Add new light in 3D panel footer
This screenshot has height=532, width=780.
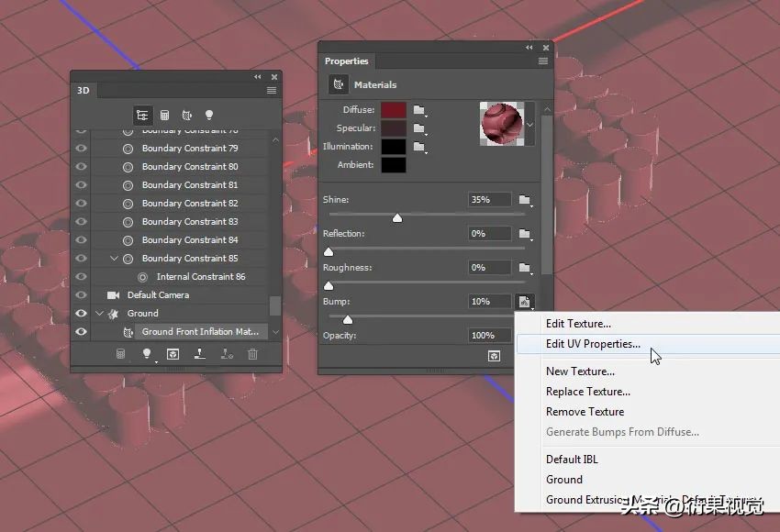click(x=147, y=354)
